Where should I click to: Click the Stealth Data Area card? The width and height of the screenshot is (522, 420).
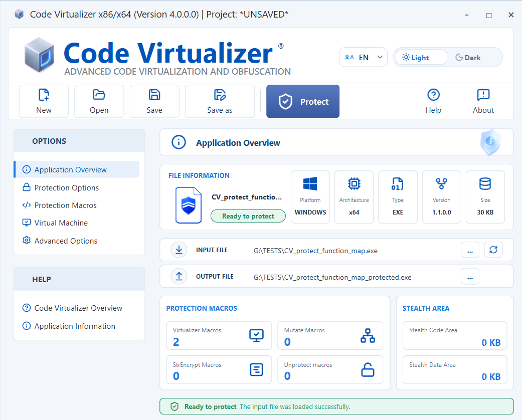pos(455,370)
